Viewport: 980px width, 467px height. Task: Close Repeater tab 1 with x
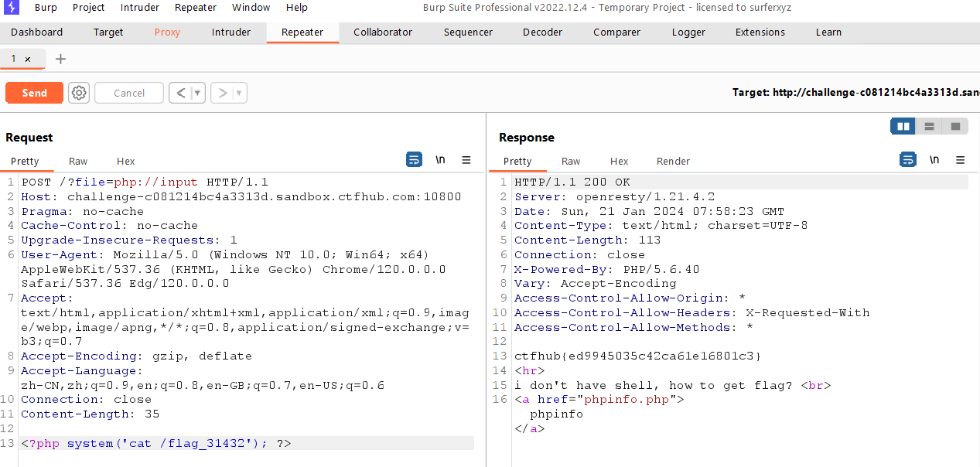pos(28,59)
